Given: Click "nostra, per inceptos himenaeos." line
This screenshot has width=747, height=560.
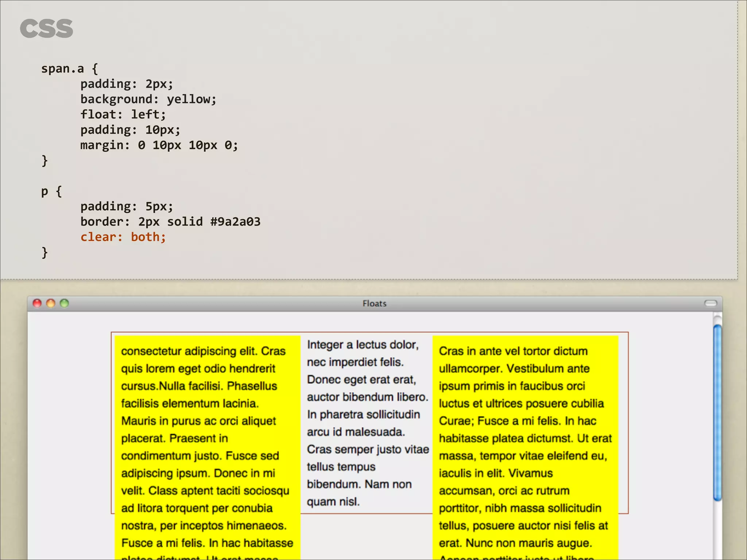Looking at the screenshot, I should coord(204,525).
